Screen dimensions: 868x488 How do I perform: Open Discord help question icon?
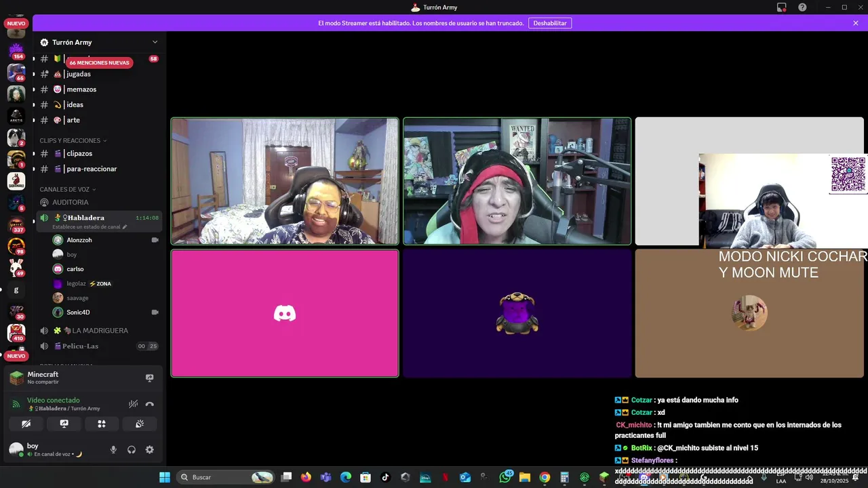[802, 7]
